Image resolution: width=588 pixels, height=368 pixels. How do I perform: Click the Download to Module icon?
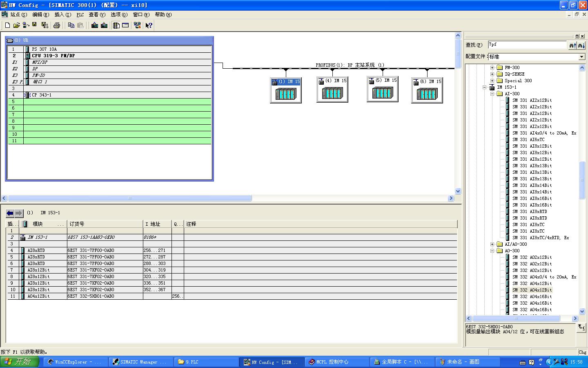click(95, 25)
